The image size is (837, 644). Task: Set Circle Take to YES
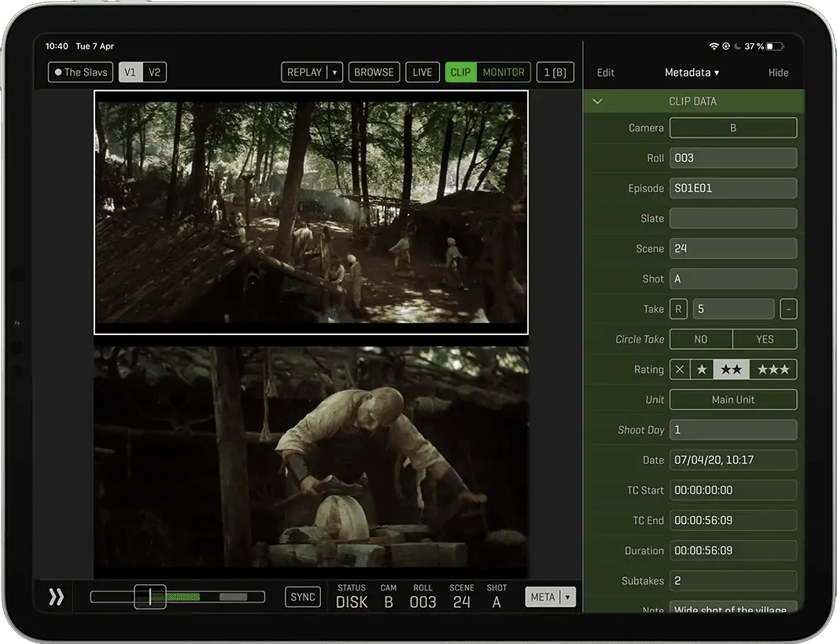[x=765, y=340]
